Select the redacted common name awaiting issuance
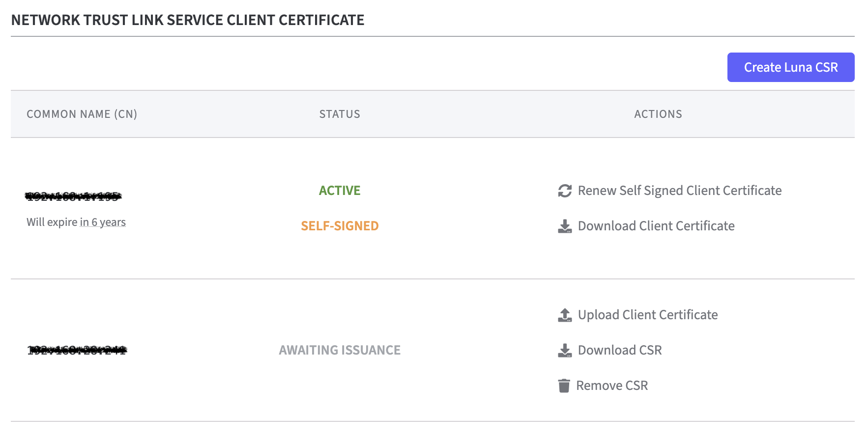Image resolution: width=868 pixels, height=440 pixels. pyautogui.click(x=77, y=350)
